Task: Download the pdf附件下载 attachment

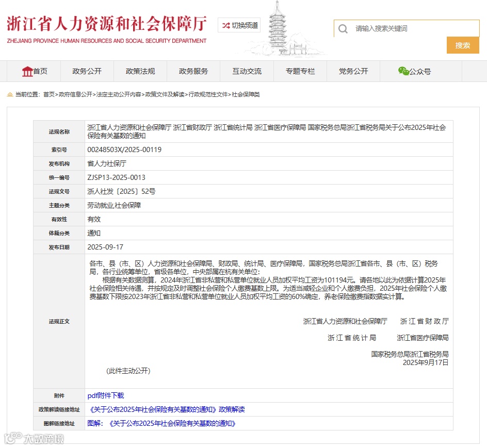Action: tap(106, 395)
